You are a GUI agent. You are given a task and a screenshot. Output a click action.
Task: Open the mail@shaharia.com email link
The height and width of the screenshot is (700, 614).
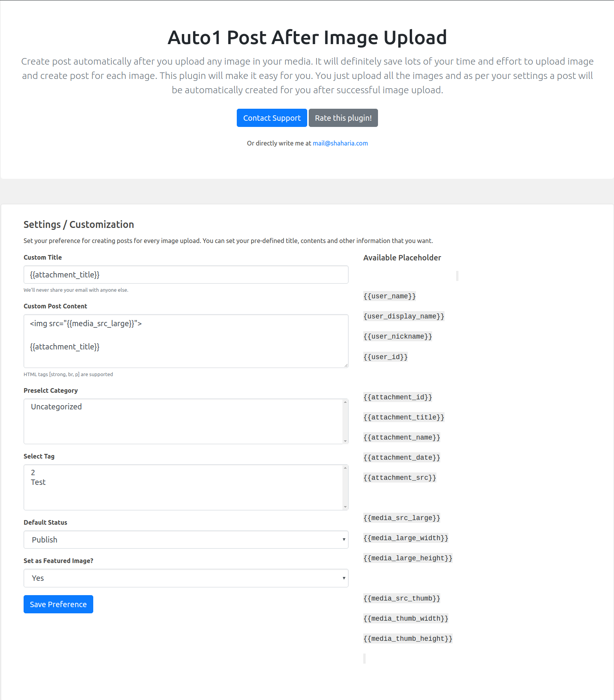coord(340,143)
